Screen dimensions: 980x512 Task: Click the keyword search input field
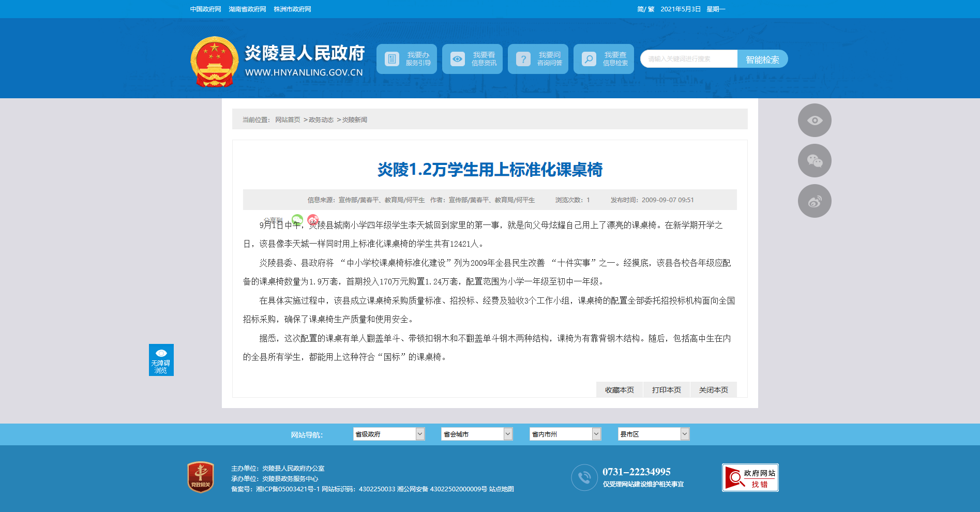(x=688, y=59)
